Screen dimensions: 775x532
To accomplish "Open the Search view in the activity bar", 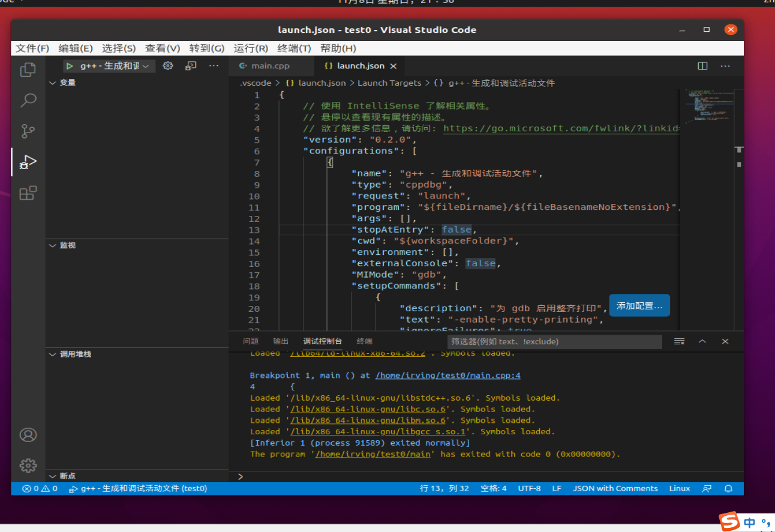I will pos(28,100).
